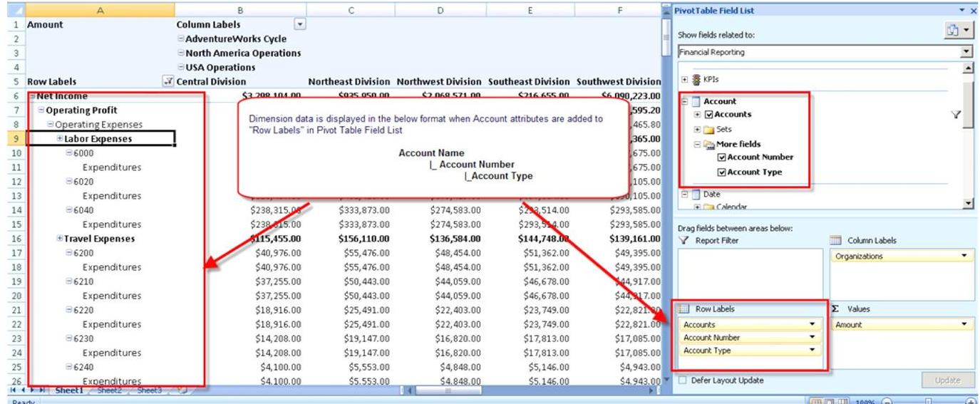Uncheck the Account Type field checkbox

point(722,172)
